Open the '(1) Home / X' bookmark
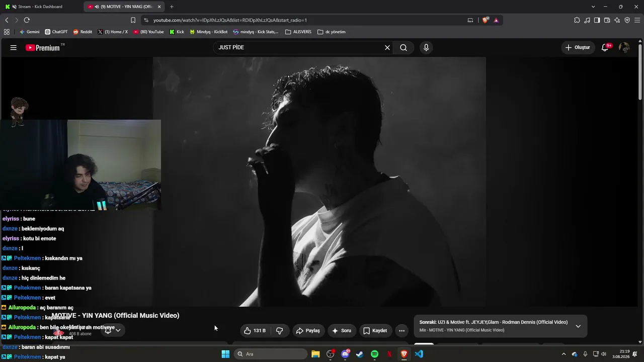 112,32
